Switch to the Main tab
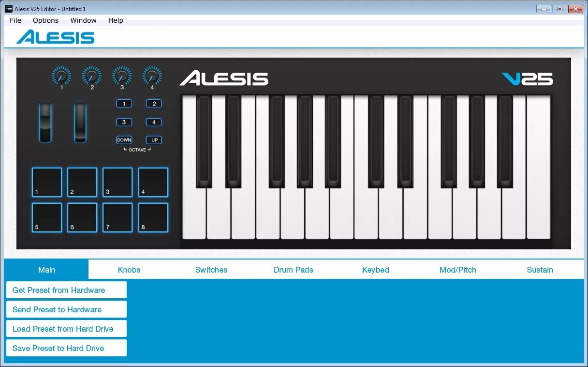The height and width of the screenshot is (367, 588). point(46,270)
